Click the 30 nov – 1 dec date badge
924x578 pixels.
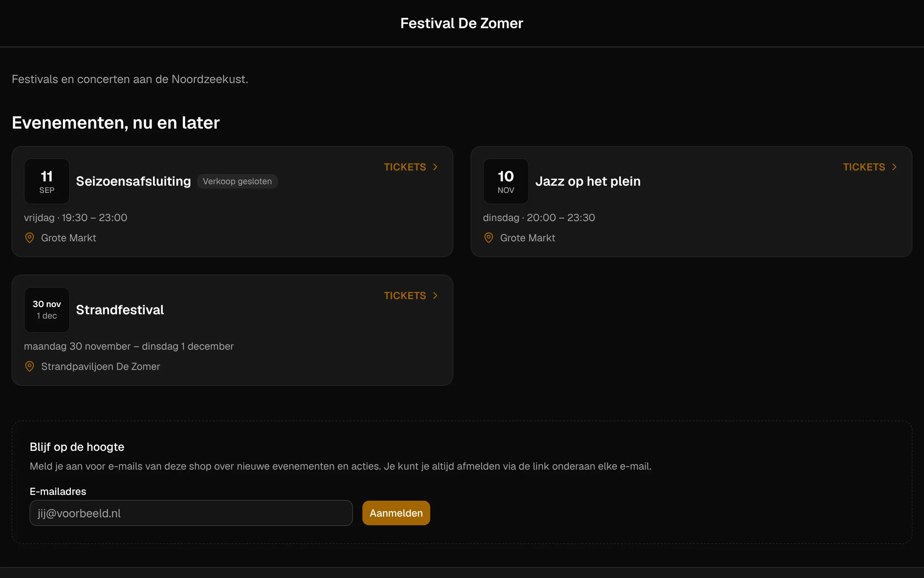click(x=47, y=310)
